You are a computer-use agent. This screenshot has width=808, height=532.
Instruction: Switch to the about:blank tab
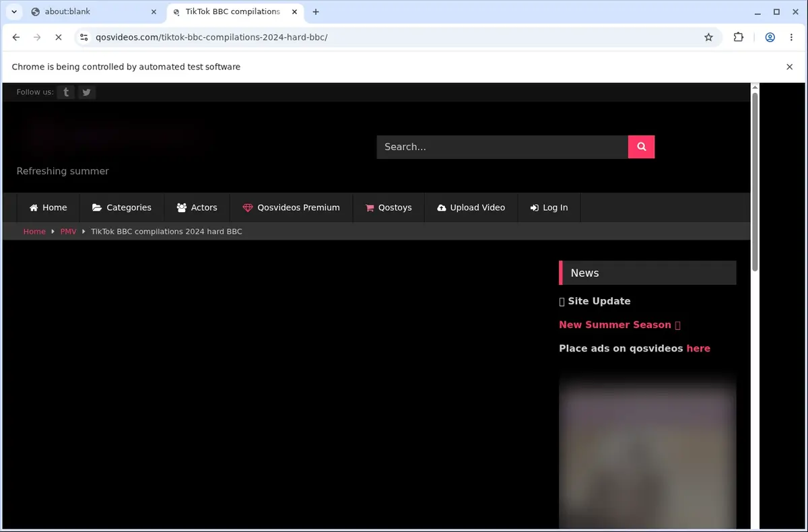click(94, 11)
